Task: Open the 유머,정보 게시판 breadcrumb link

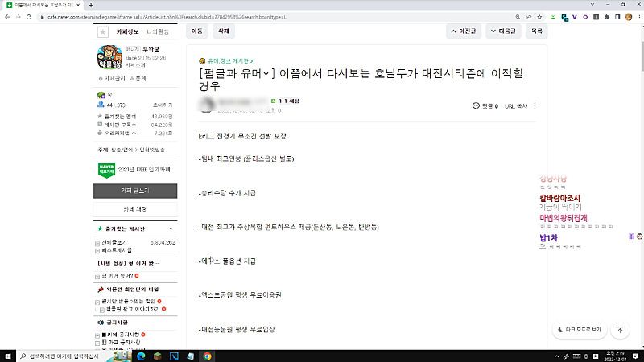Action: 229,61
